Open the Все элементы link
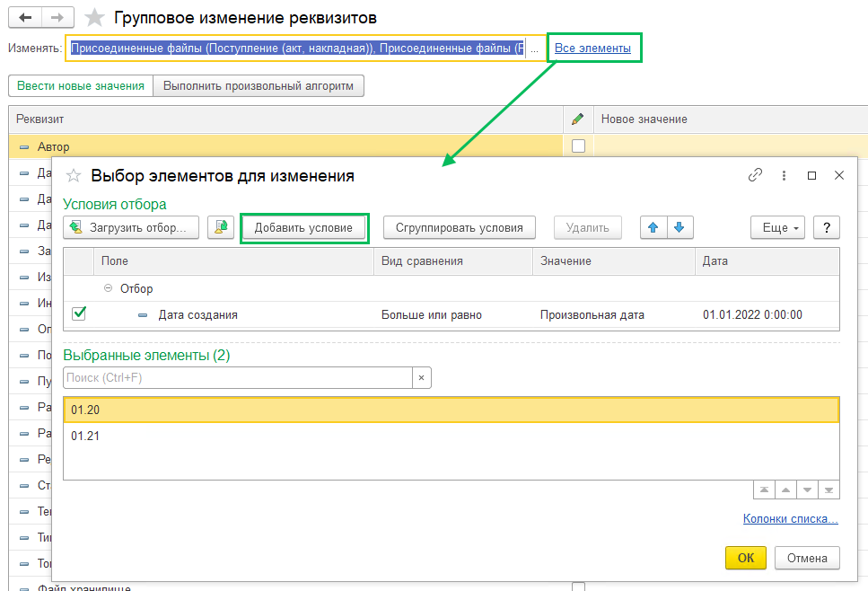This screenshot has width=868, height=591. 592,49
